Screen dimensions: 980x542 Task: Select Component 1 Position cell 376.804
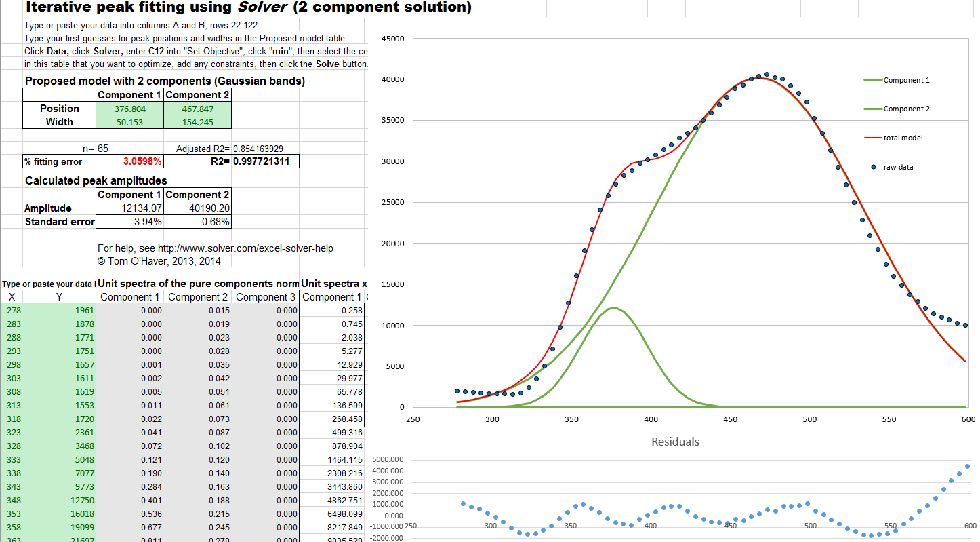tap(129, 109)
